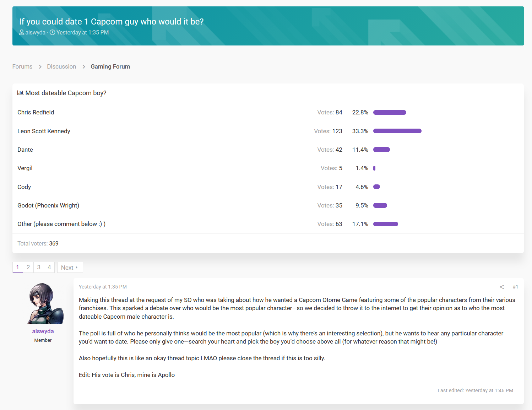Viewport: 532px width, 410px height.
Task: Click the Dante vote percentage bar
Action: [x=381, y=150]
